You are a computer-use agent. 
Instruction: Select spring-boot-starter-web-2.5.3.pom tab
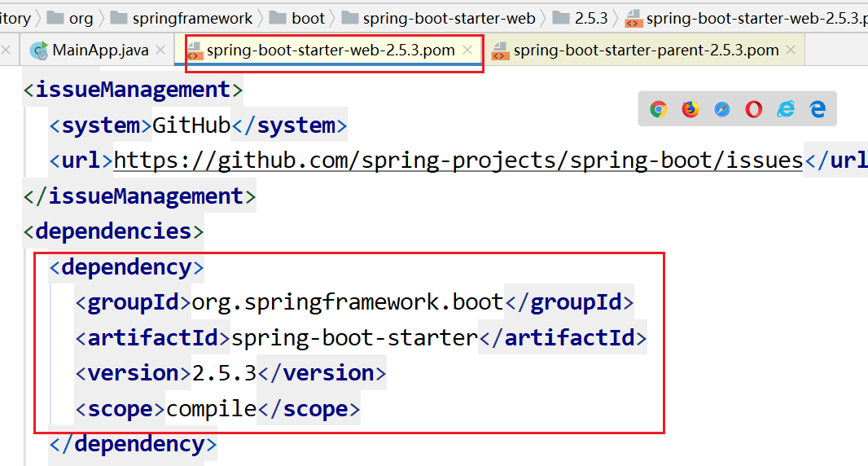point(331,51)
